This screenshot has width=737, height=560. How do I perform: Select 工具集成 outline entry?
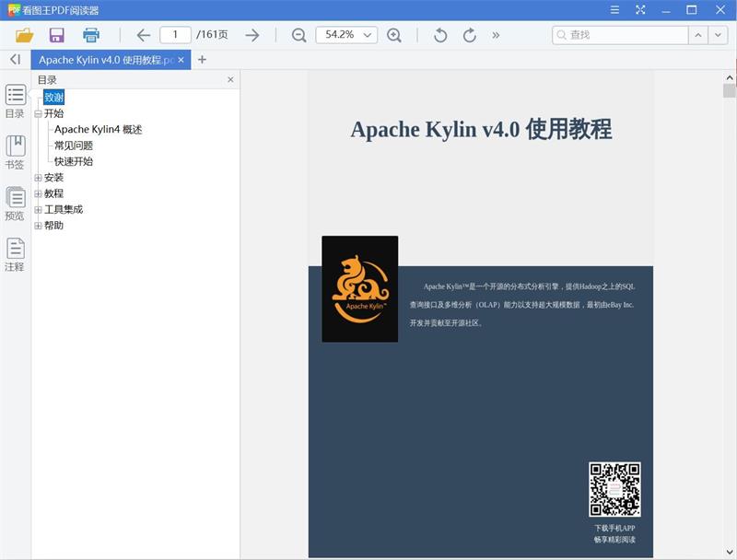64,209
